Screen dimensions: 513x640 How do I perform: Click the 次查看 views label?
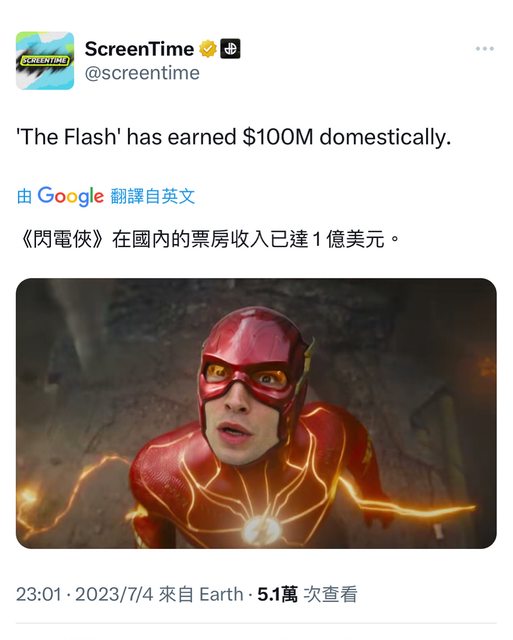(331, 594)
